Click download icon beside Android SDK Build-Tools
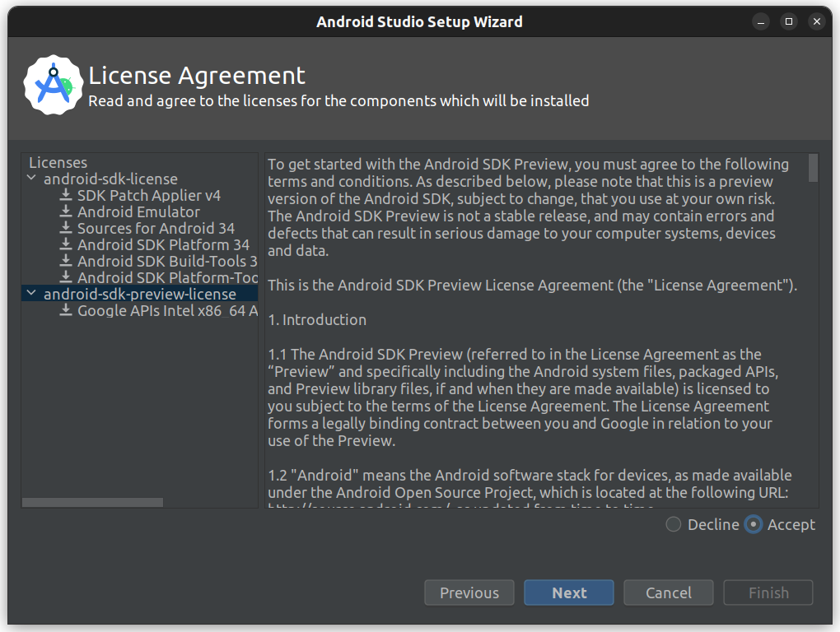The height and width of the screenshot is (632, 840). [x=65, y=261]
